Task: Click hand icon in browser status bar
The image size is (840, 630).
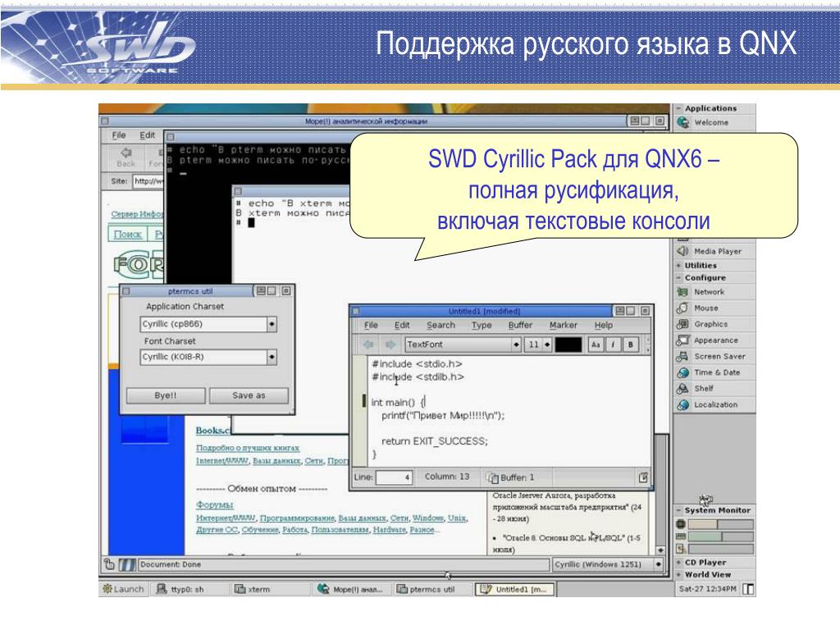Action: (109, 564)
